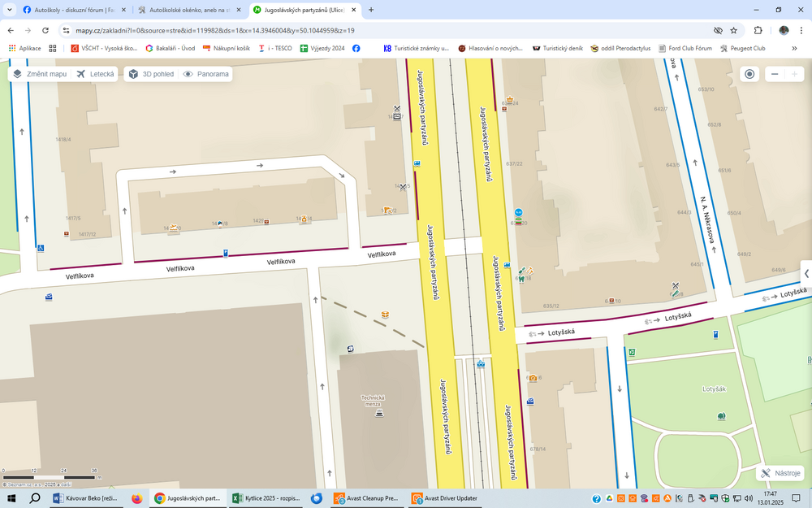Open Facebook bookmark icon
The width and height of the screenshot is (812, 508).
356,48
